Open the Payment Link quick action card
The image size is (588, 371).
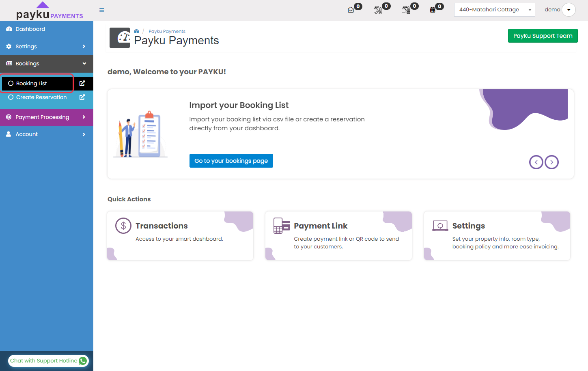pyautogui.click(x=338, y=236)
